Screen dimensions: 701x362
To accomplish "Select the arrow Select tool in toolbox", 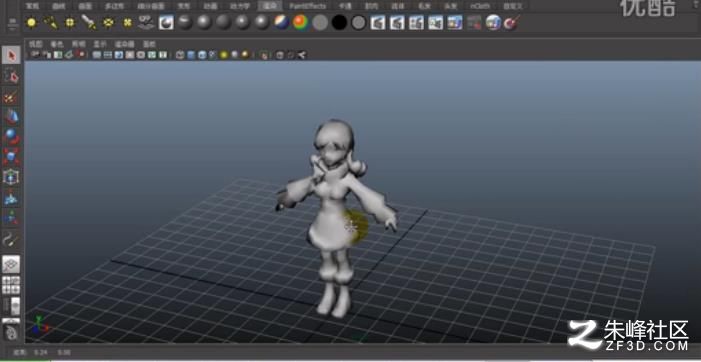I will point(12,55).
